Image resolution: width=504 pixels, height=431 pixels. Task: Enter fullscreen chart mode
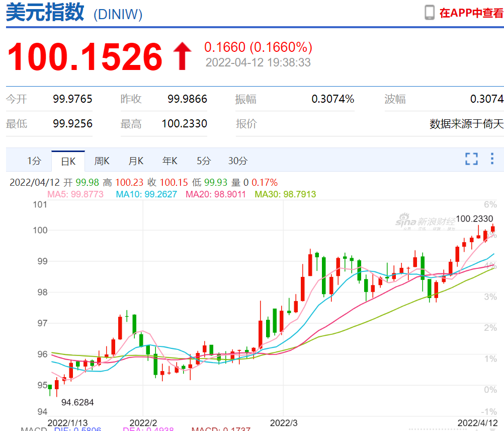click(471, 159)
